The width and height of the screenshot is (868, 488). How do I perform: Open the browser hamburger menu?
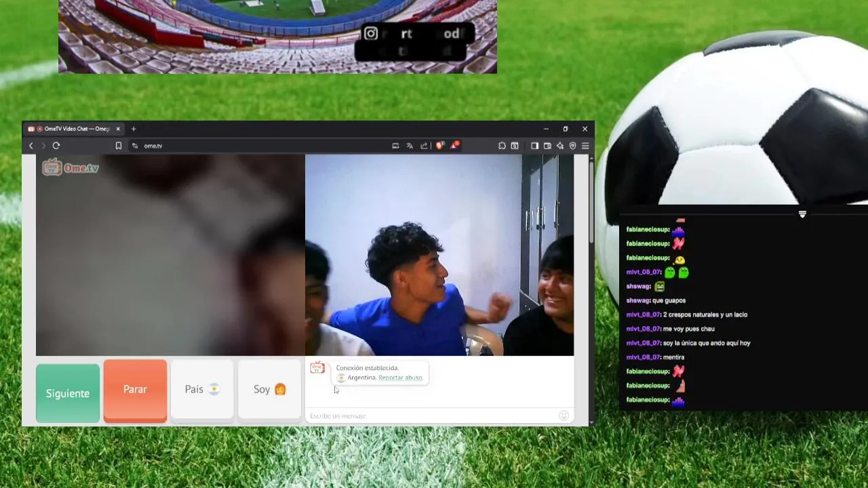tap(585, 146)
